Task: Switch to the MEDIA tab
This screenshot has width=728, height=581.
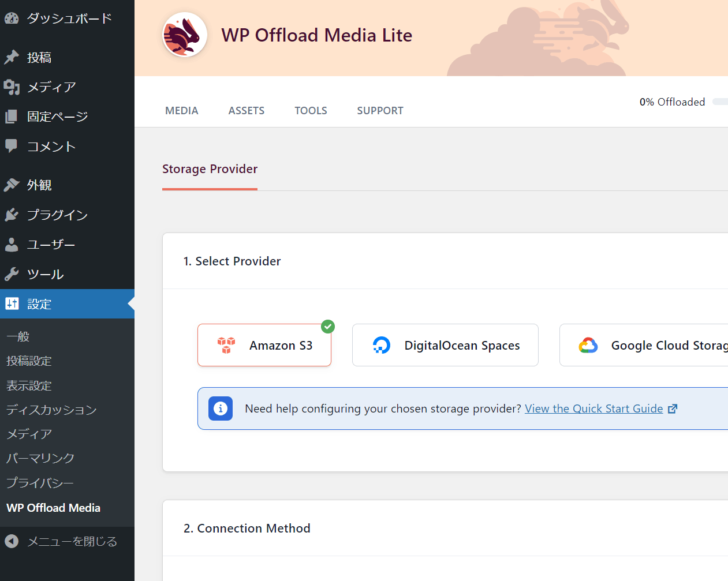Action: pos(182,111)
